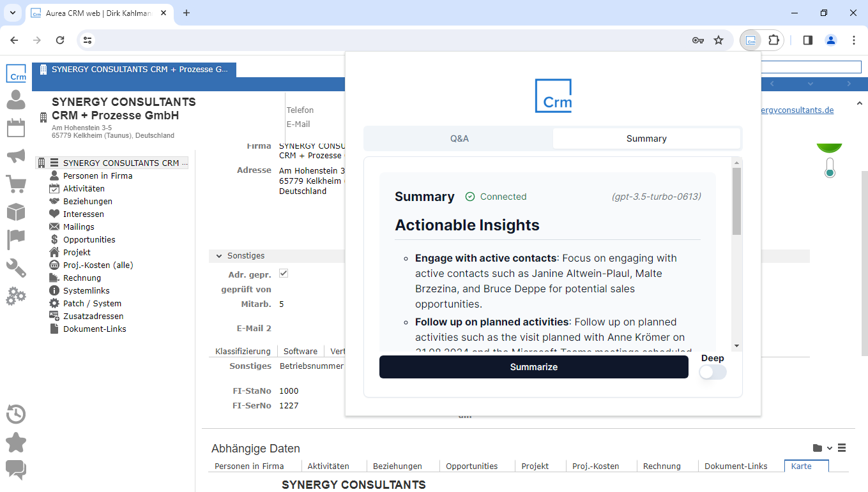The height and width of the screenshot is (492, 868).
Task: Open the synergyconsultants.de link
Action: click(x=797, y=110)
